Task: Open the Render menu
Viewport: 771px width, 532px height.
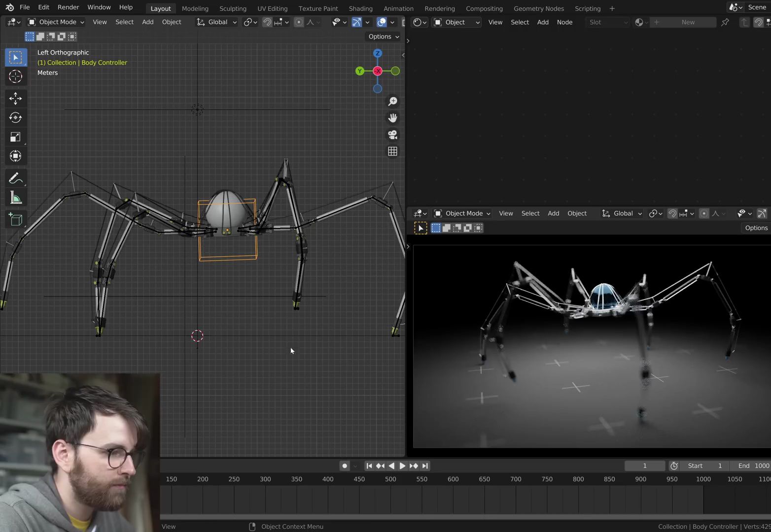Action: pos(68,7)
